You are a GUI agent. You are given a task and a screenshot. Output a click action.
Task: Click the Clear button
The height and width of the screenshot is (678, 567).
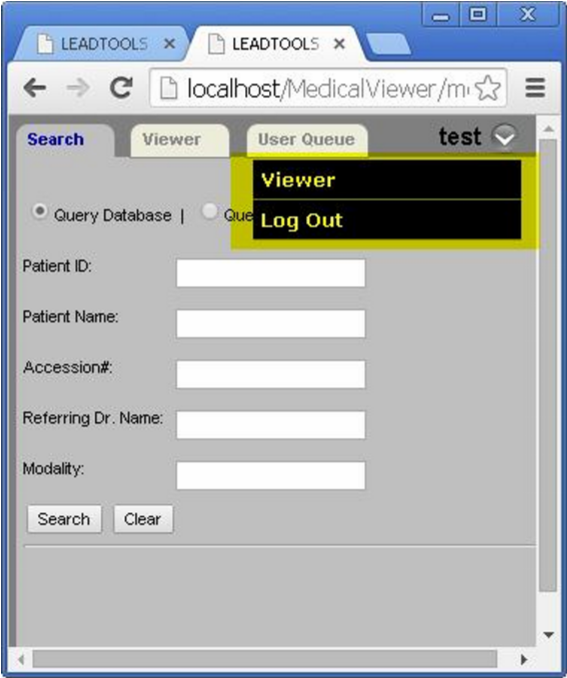(x=143, y=519)
